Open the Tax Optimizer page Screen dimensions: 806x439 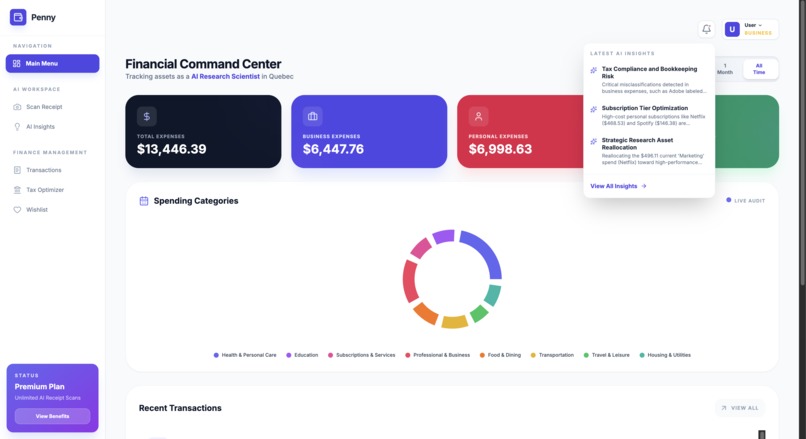[52, 190]
